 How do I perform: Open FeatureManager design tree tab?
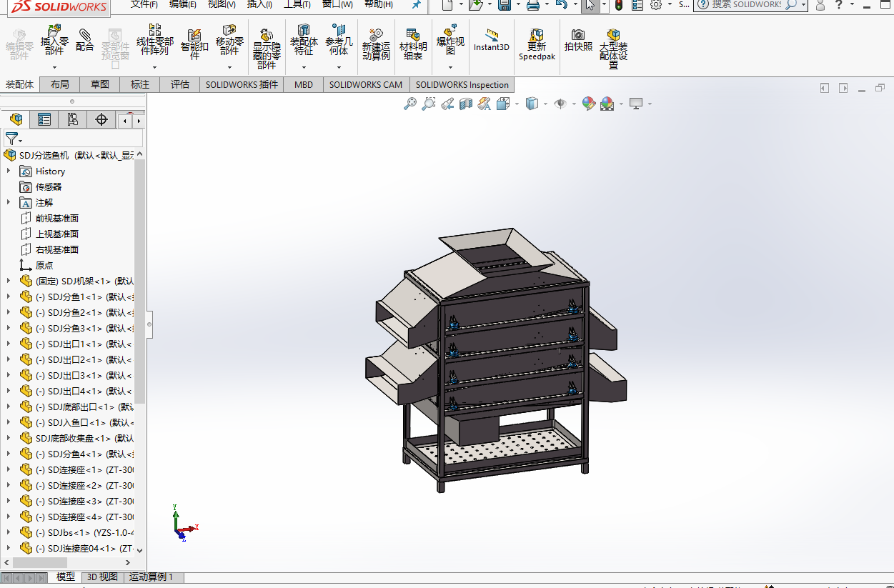pyautogui.click(x=16, y=119)
